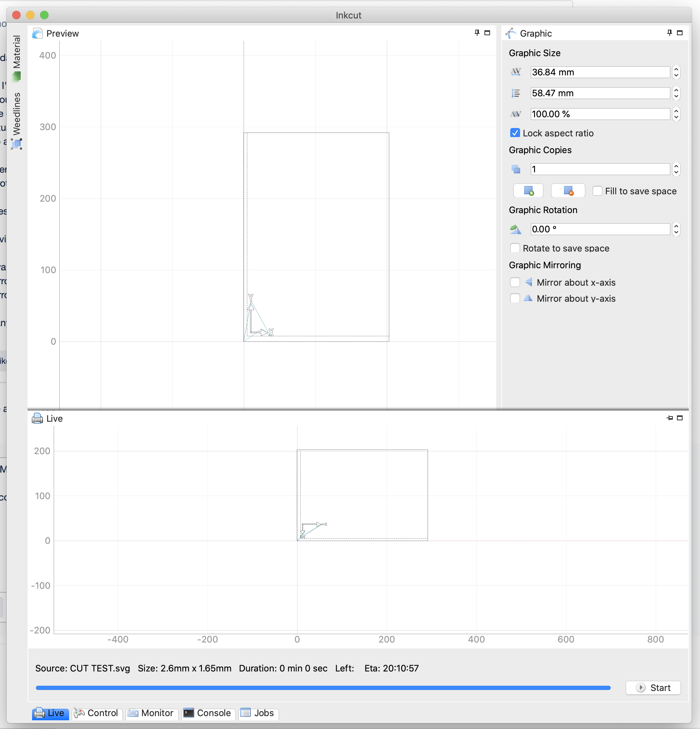Image resolution: width=700 pixels, height=729 pixels.
Task: Click the remove copy icon button
Action: (567, 191)
